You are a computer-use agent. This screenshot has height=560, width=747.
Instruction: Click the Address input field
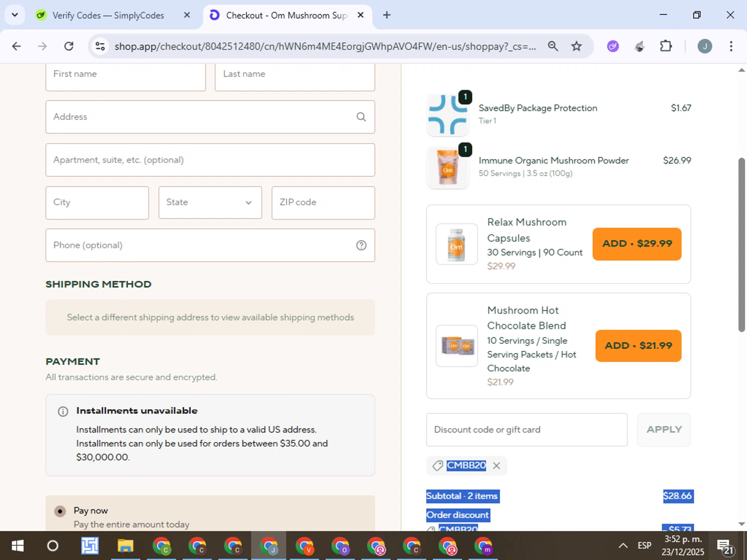point(210,117)
